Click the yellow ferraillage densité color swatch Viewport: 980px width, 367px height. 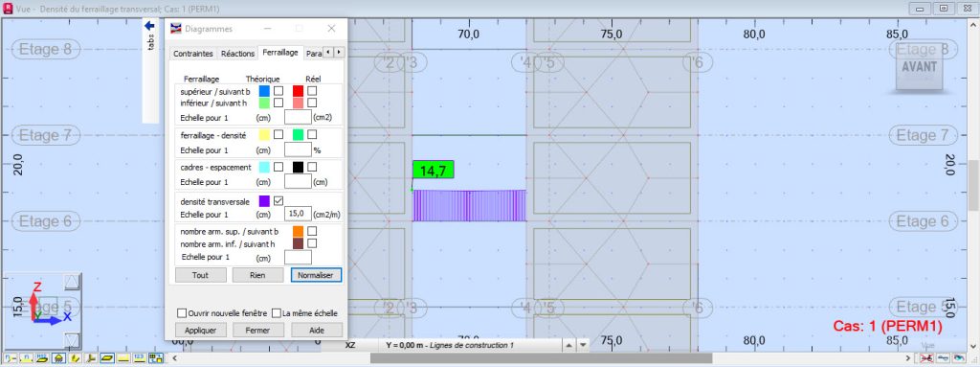264,134
